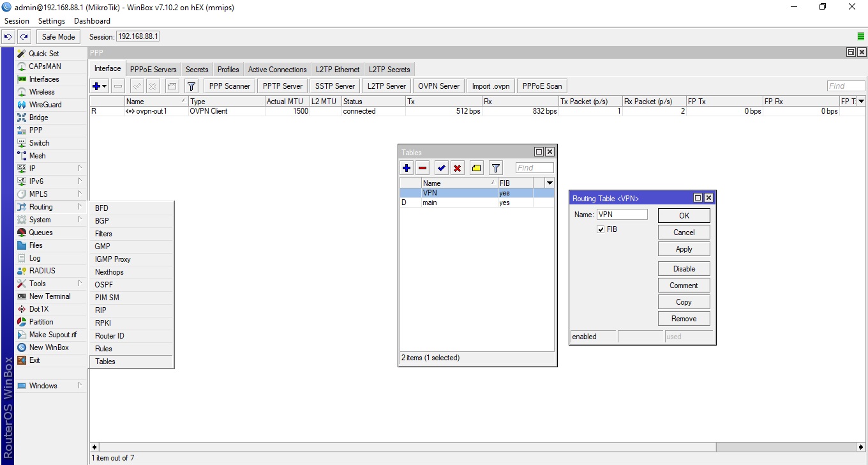Select OSPF from the Routing submenu
The height and width of the screenshot is (465, 868).
(104, 285)
